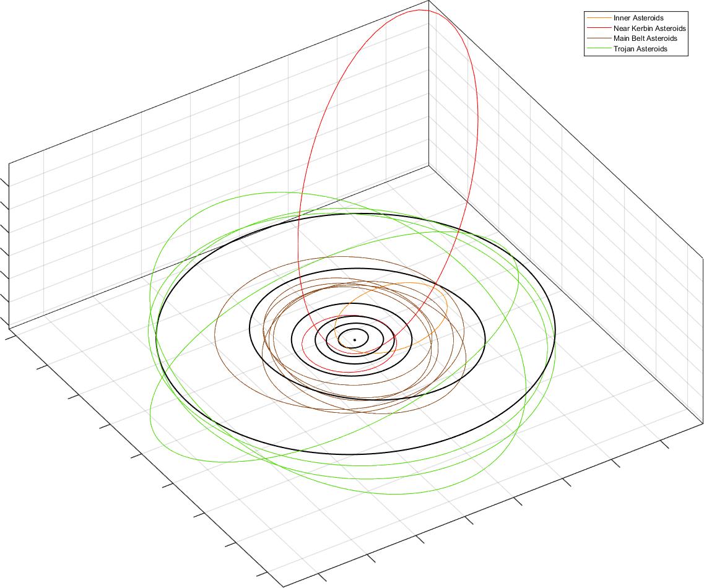
Task: Click the red line sample in legend
Action: tap(599, 28)
